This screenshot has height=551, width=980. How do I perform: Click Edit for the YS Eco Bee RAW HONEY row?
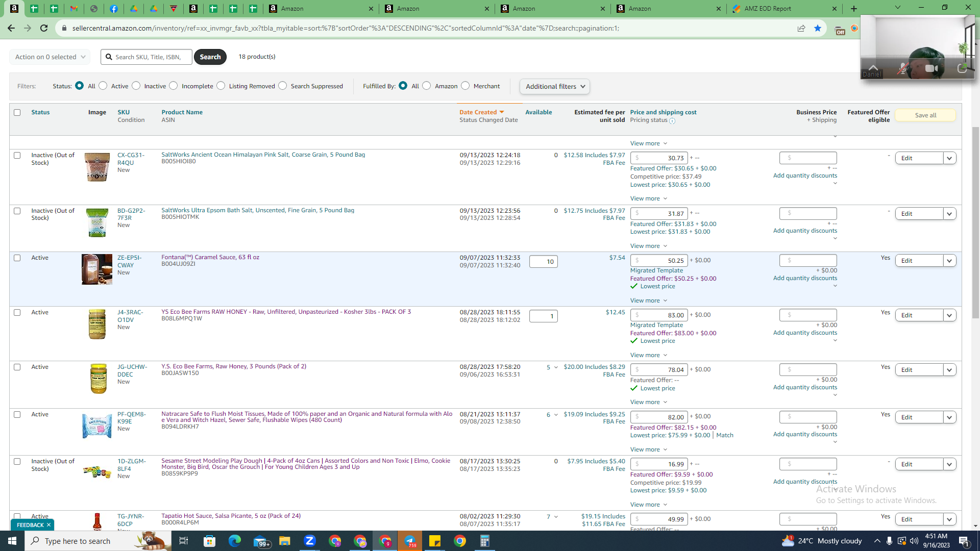[919, 315]
